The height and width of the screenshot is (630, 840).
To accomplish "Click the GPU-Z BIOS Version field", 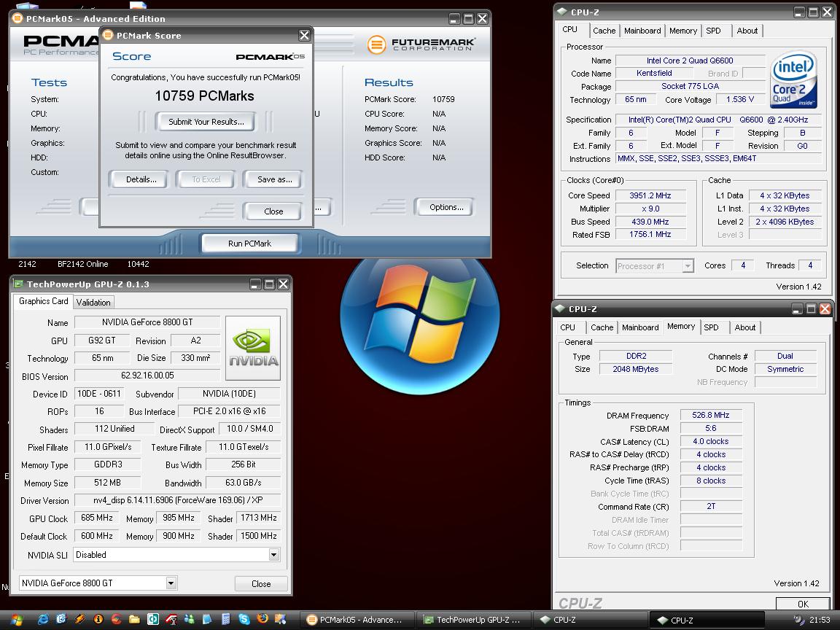I will click(147, 376).
